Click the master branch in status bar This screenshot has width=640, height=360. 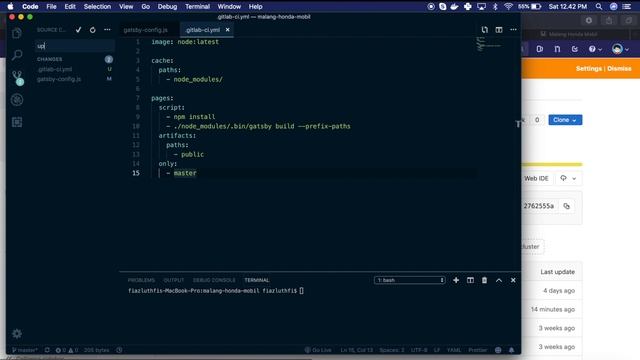click(25, 350)
